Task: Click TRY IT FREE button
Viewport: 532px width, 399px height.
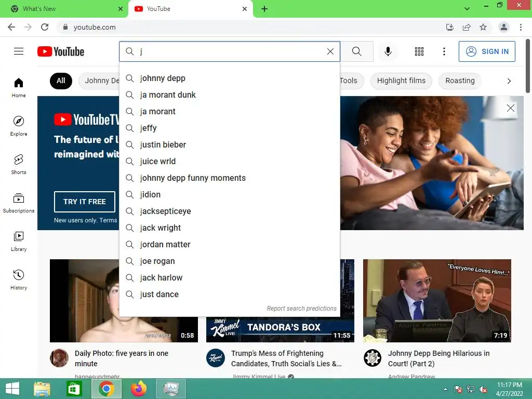Action: click(x=85, y=202)
